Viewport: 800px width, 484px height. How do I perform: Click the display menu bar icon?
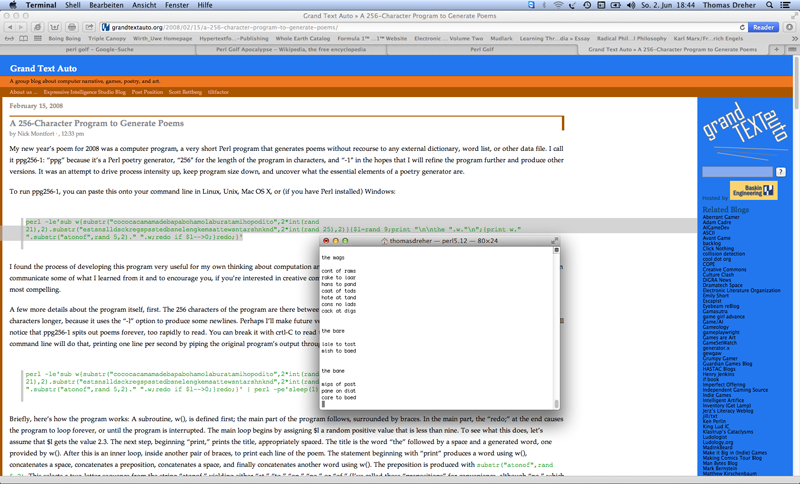coord(601,5)
